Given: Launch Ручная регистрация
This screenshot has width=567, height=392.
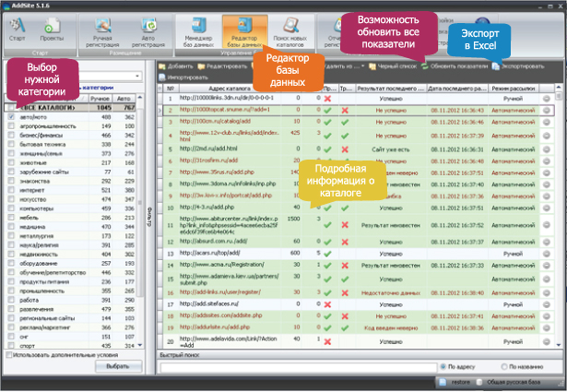Looking at the screenshot, I should pyautogui.click(x=102, y=32).
